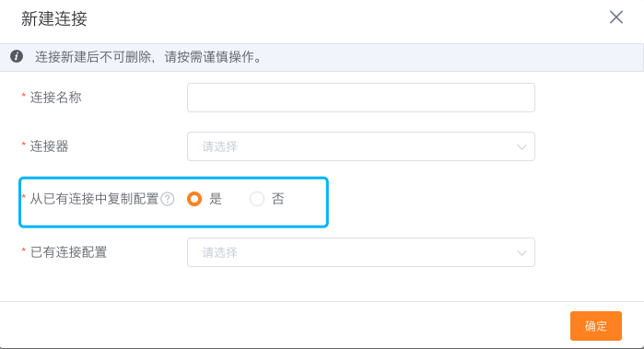Click the 否 option label text
This screenshot has height=349, width=644.
(x=278, y=199)
